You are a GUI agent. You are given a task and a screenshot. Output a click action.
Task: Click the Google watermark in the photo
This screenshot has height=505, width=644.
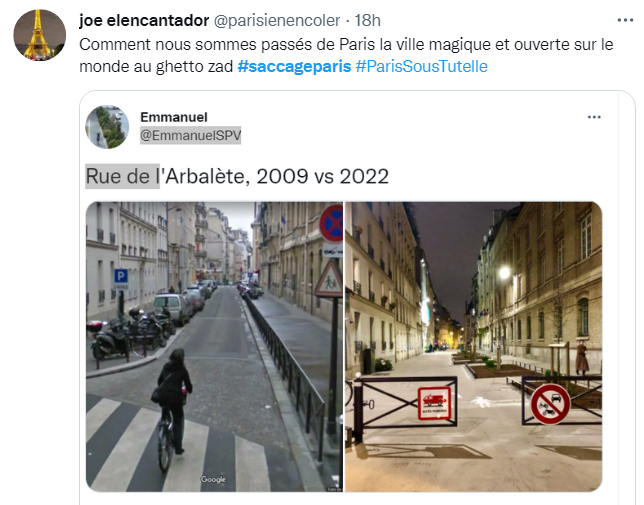pyautogui.click(x=213, y=479)
